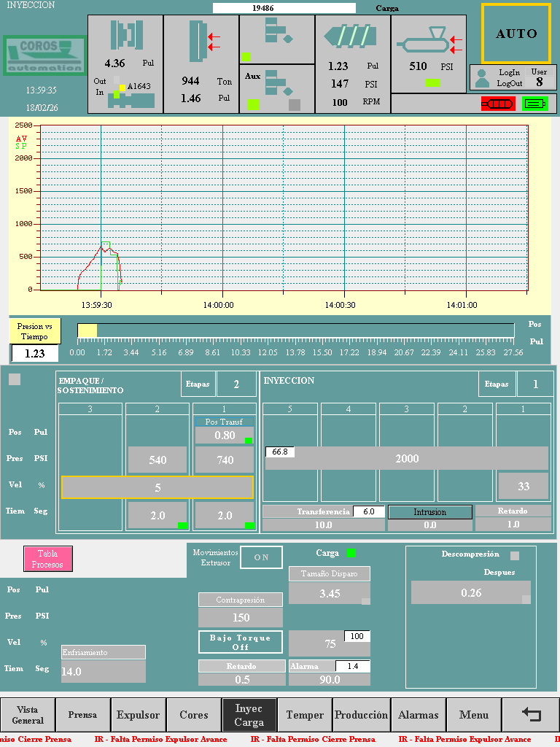Click the green heater status icon
The height and width of the screenshot is (747, 560).
pos(534,104)
